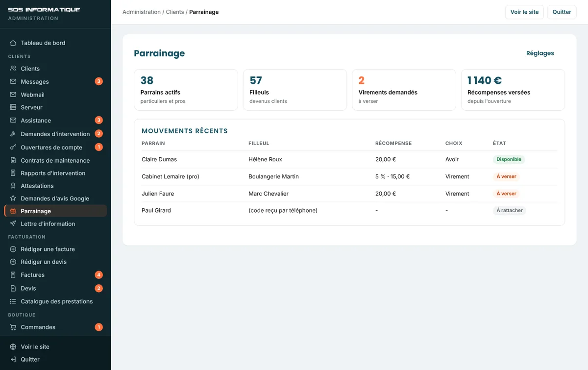
Task: Open the Réglages link
Action: point(540,53)
